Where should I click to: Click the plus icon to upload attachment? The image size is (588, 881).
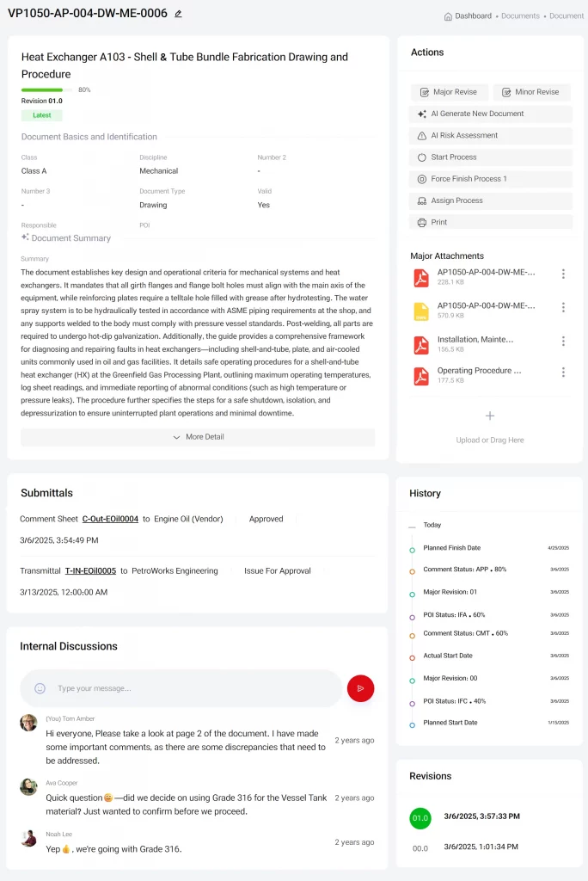[490, 416]
